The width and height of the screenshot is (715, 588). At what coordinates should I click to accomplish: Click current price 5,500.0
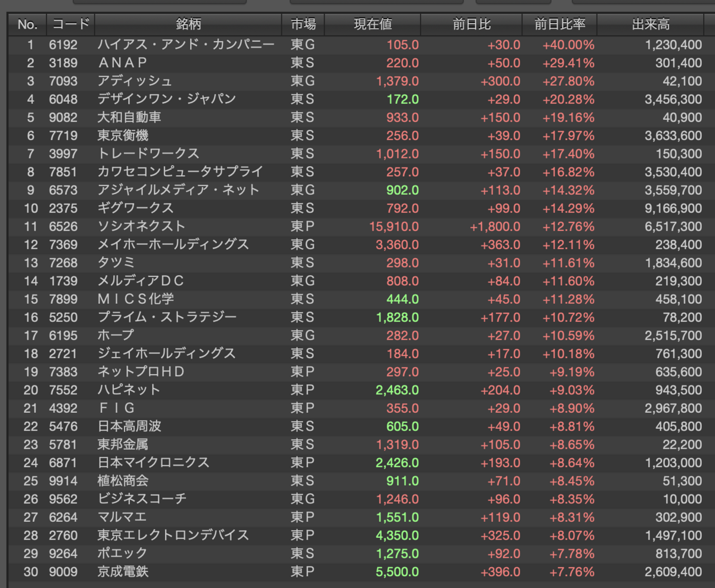point(397,572)
